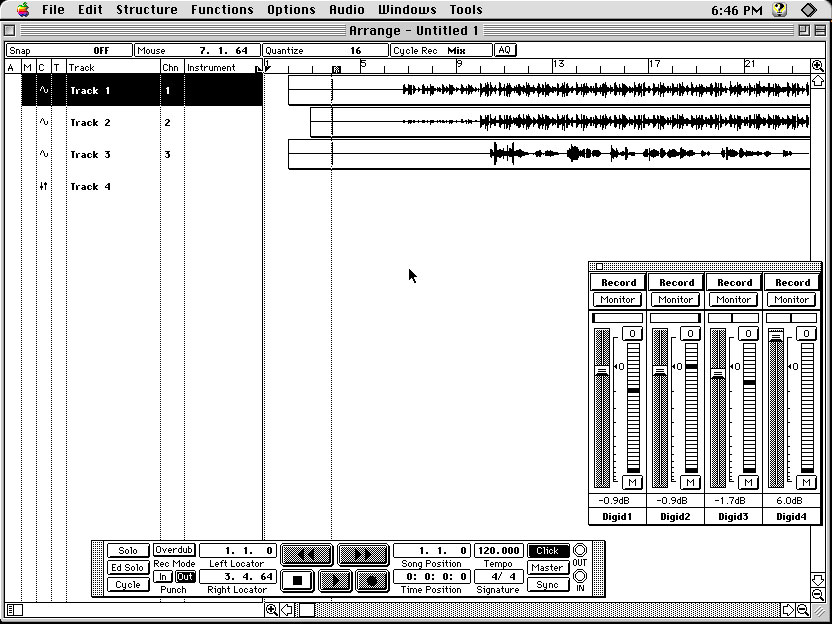
Task: Click the Tempo field showing 120.000
Action: (x=498, y=551)
